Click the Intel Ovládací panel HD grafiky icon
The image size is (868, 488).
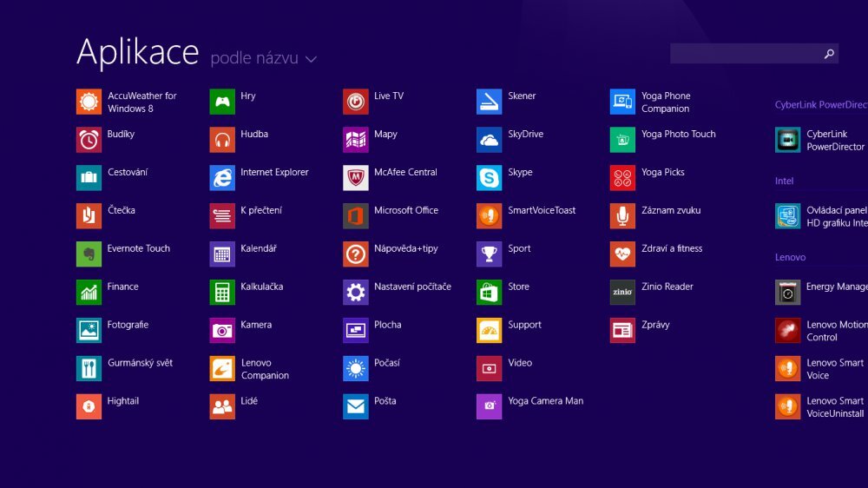[788, 216]
